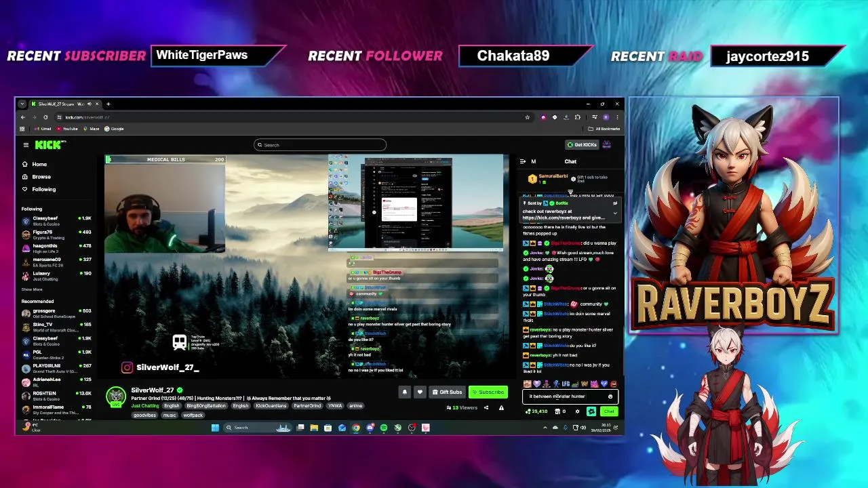Select the wolfpack tag
Viewport: 868px width, 488px height.
coord(193,415)
